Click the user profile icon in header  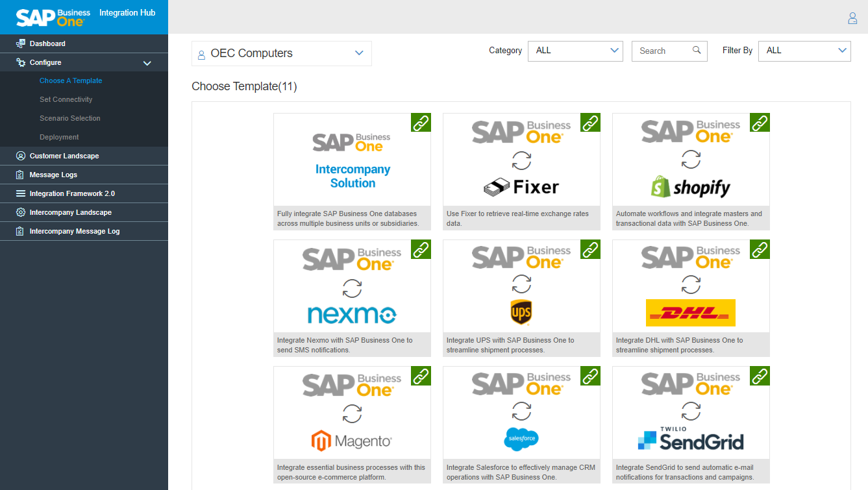[852, 18]
